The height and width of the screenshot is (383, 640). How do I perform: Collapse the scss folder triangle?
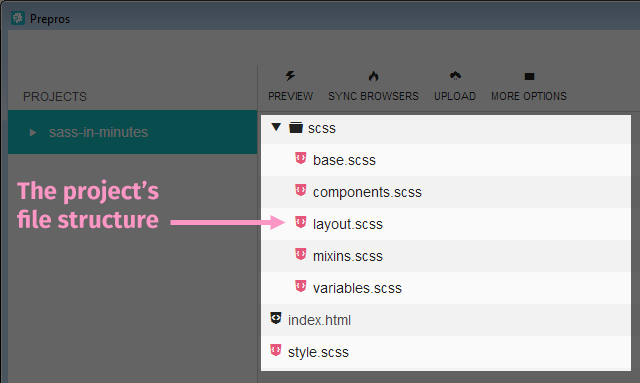tap(276, 127)
